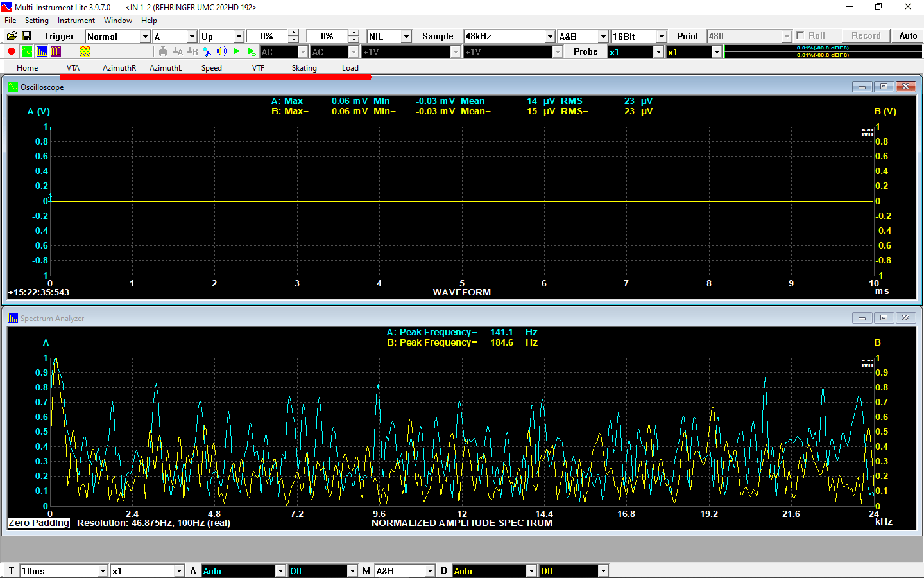Viewport: 924px width, 578px height.
Task: Open the Window menu
Action: pyautogui.click(x=118, y=21)
